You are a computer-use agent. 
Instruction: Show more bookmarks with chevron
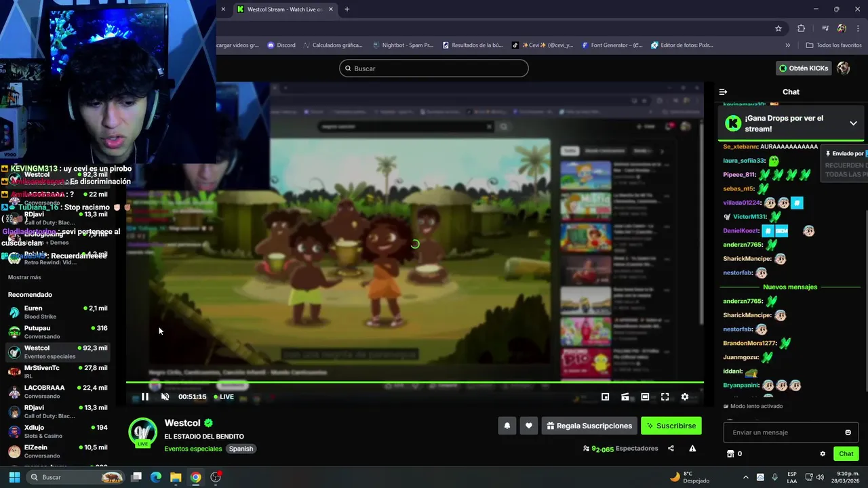(787, 45)
